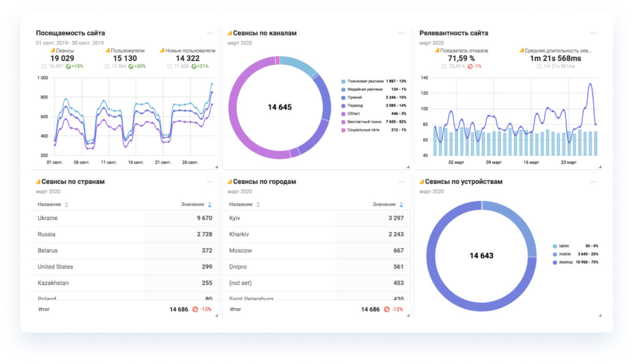Open the options menu of Сеансы по устройствам widget
The width and height of the screenshot is (634, 364).
[593, 182]
